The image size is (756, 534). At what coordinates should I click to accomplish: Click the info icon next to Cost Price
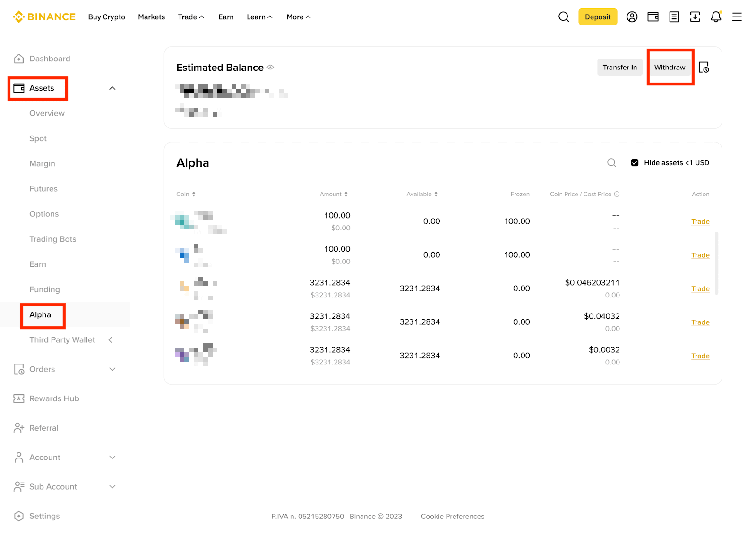point(617,194)
